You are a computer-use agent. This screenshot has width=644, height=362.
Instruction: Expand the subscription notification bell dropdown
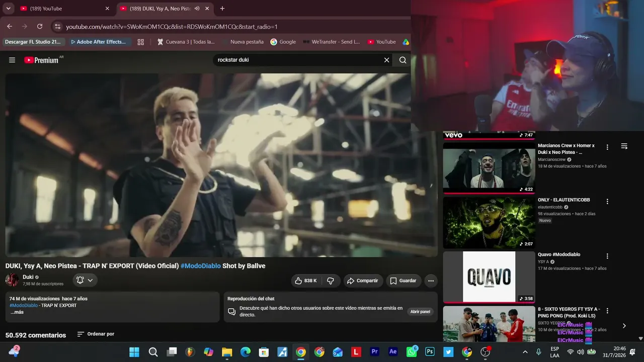pos(85,280)
